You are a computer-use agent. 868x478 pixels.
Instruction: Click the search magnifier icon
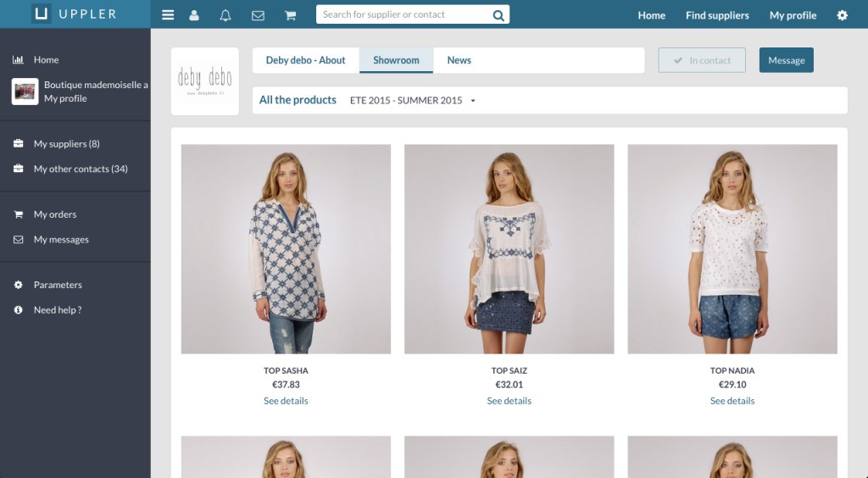tap(498, 15)
